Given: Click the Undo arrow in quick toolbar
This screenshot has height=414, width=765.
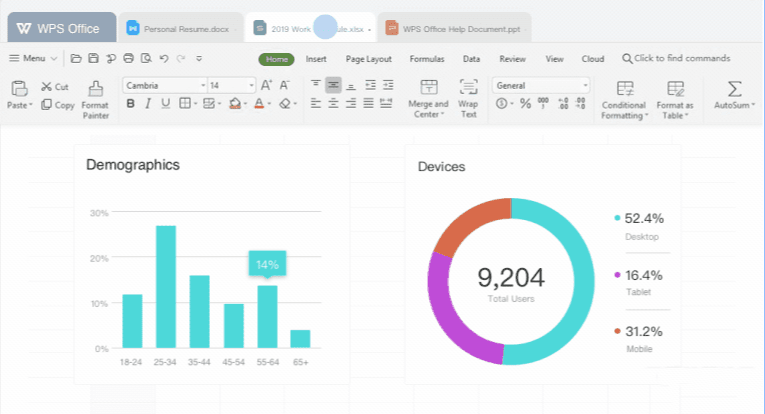Looking at the screenshot, I should (x=163, y=59).
